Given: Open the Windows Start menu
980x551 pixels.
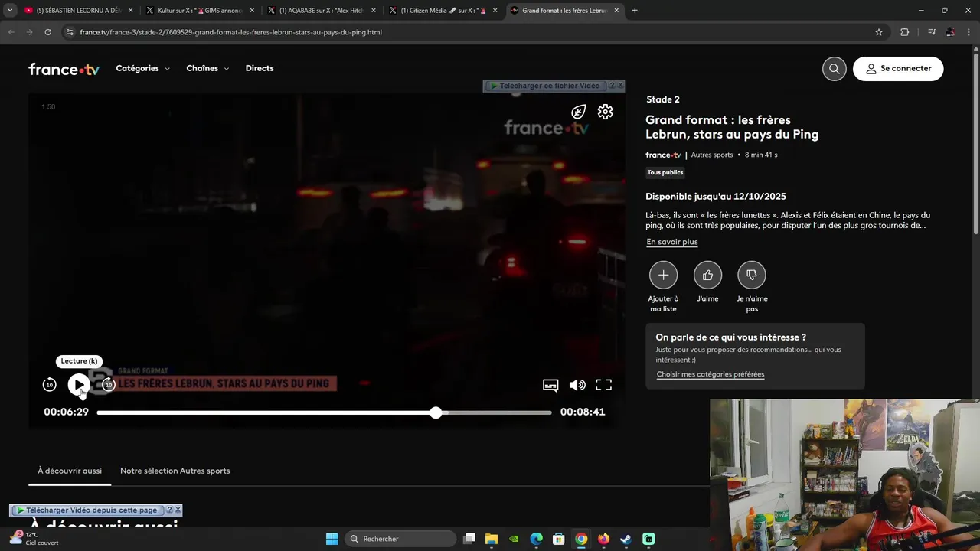Looking at the screenshot, I should coord(332,539).
